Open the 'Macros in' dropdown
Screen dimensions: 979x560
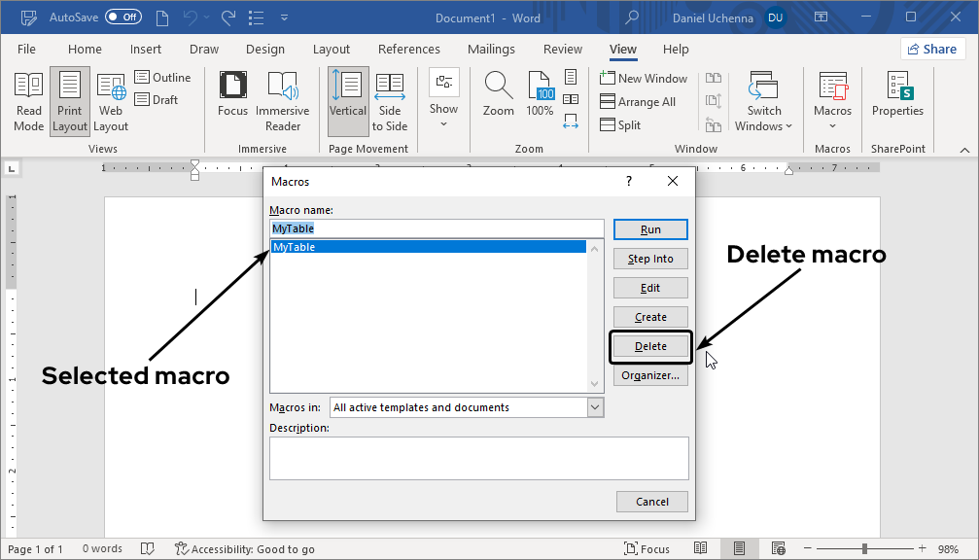coord(594,407)
